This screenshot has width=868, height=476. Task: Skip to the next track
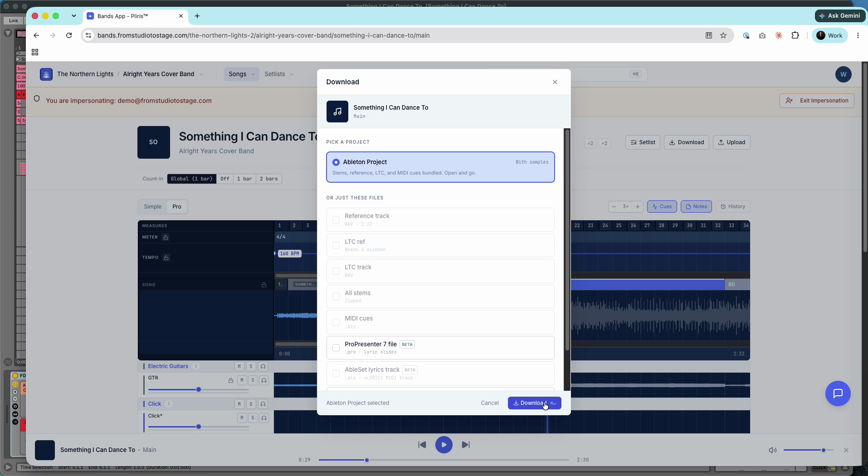(466, 445)
